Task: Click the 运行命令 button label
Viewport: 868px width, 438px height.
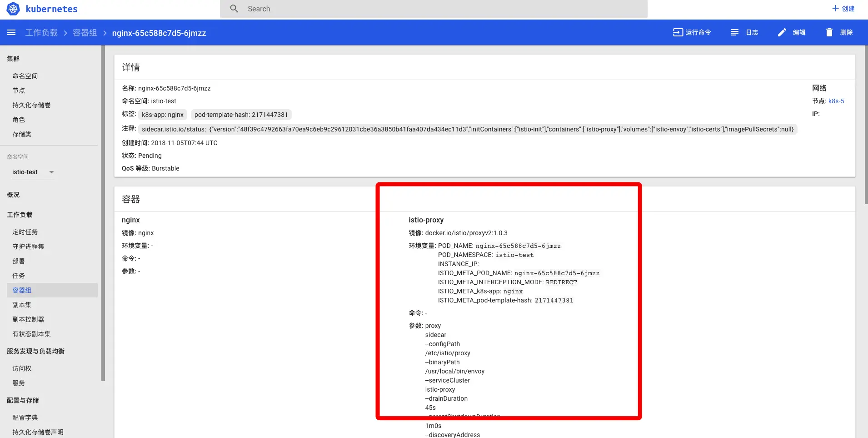Action: [x=698, y=32]
